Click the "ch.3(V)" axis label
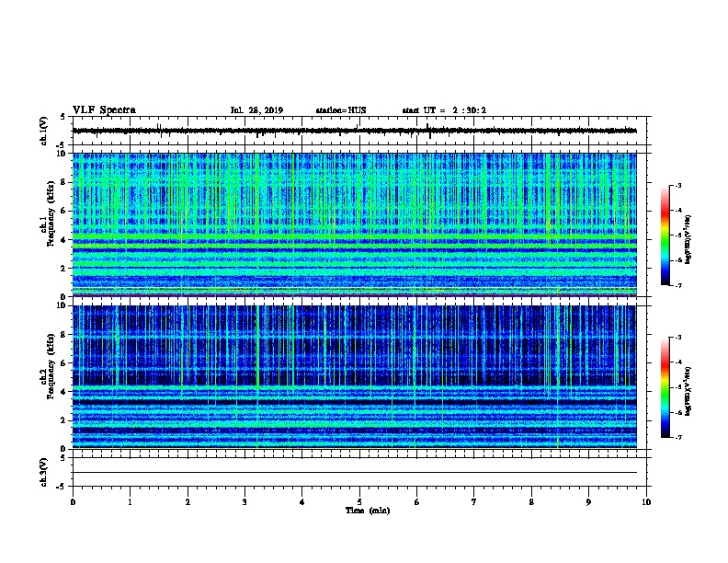Image resolution: width=728 pixels, height=563 pixels. (43, 472)
